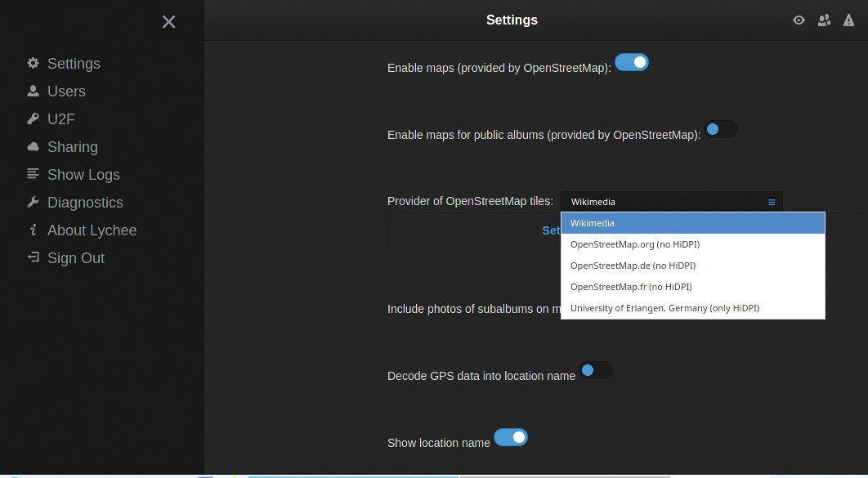Click the users icon in the header
The image size is (868, 478).
click(824, 20)
